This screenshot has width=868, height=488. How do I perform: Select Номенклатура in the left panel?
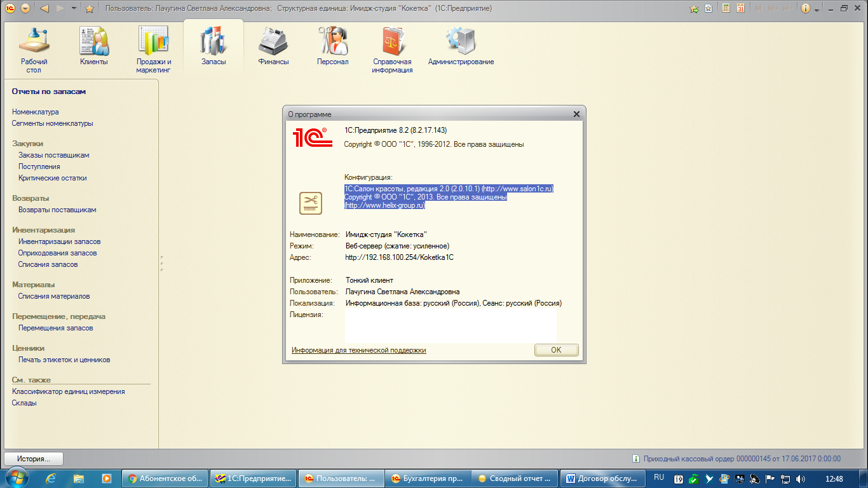pos(35,112)
